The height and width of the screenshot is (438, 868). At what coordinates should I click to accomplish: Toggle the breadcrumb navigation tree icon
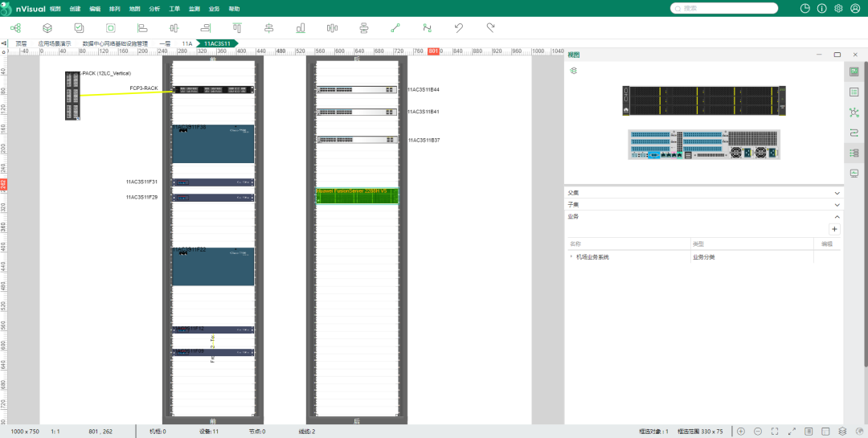point(5,43)
